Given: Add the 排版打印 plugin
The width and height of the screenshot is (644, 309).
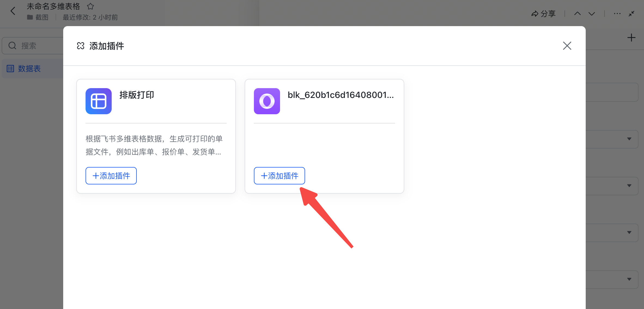Looking at the screenshot, I should 111,176.
